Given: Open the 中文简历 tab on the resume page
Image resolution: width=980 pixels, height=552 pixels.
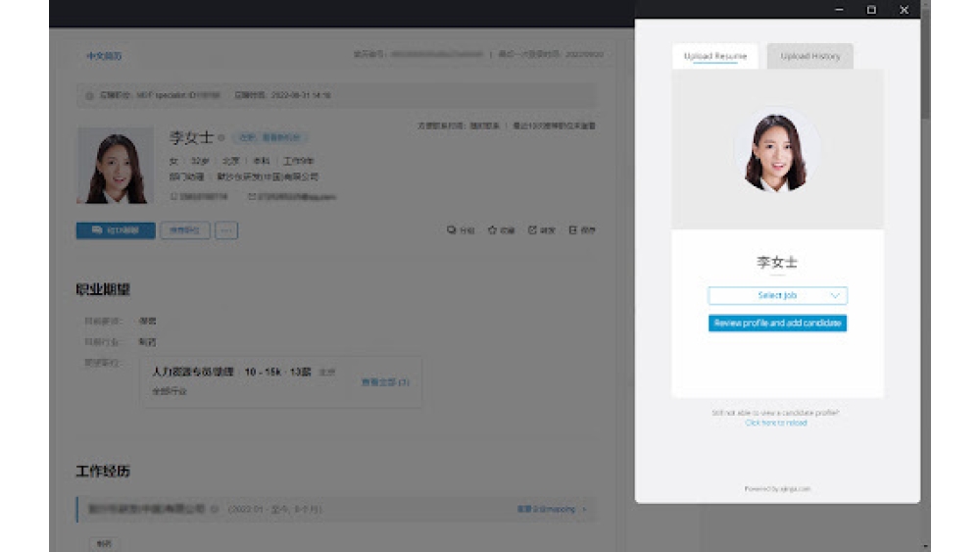Looking at the screenshot, I should click(x=104, y=56).
